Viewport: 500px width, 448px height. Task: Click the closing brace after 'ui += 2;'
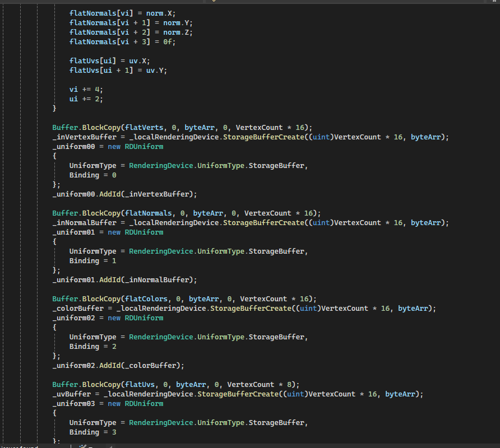pyautogui.click(x=54, y=108)
